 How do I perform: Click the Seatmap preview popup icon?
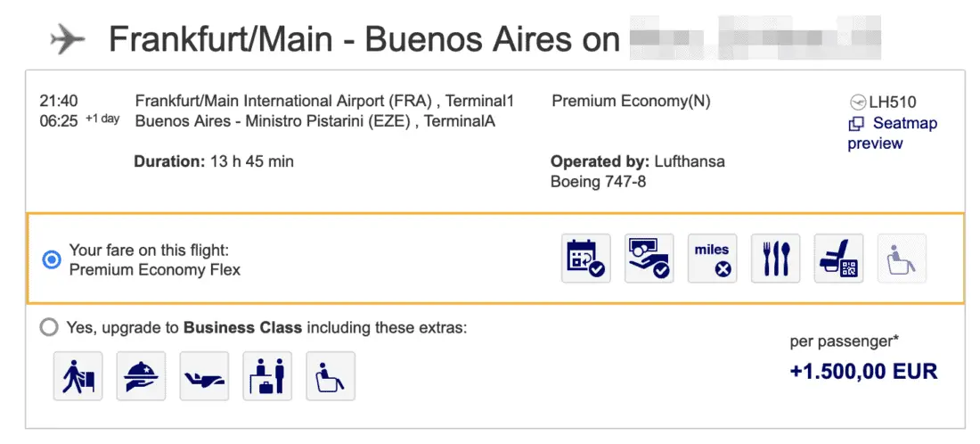(856, 124)
